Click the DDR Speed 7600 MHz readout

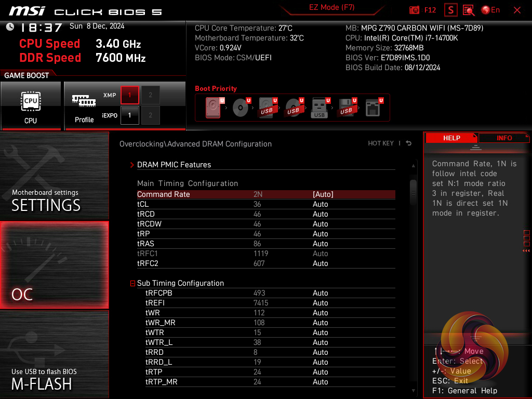[x=83, y=58]
